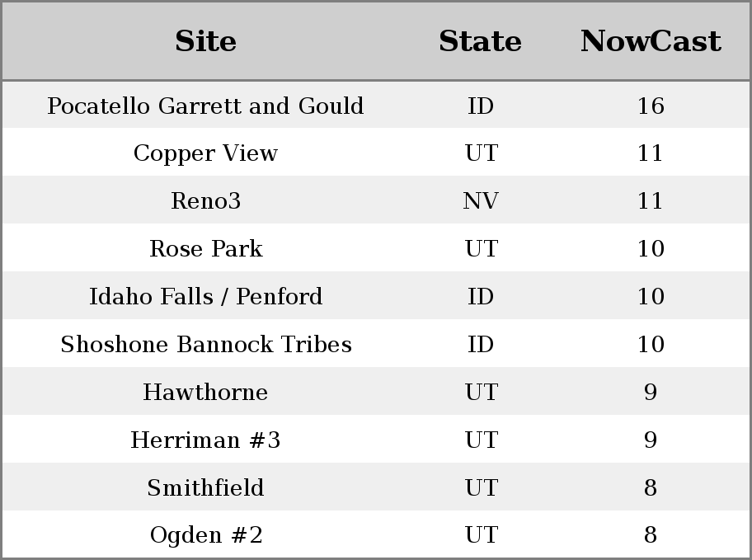Select the Pocatello Garrett and Gould site
This screenshot has width=752, height=560.
205,106
